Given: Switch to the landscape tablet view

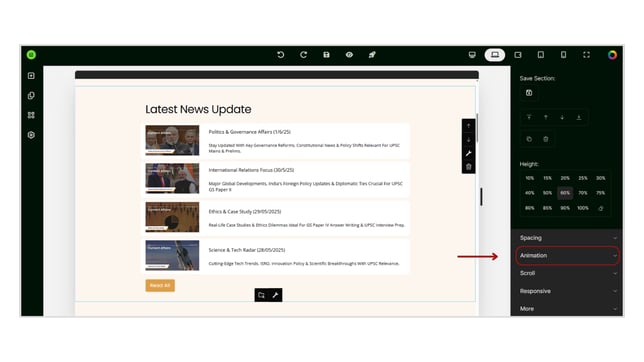Looking at the screenshot, I should [x=518, y=55].
